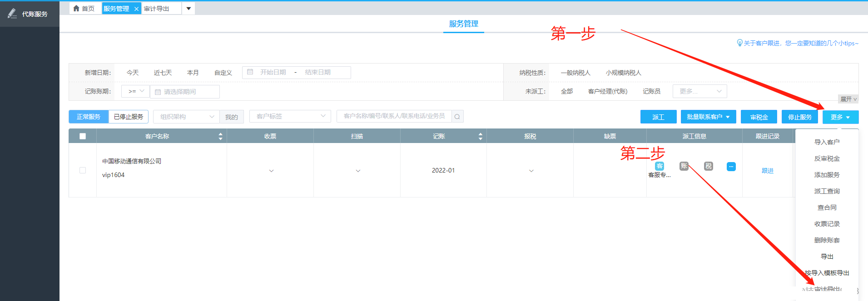Screen dimensions: 868x301
Task: Click the gray 账 assignment icon
Action: [684, 166]
